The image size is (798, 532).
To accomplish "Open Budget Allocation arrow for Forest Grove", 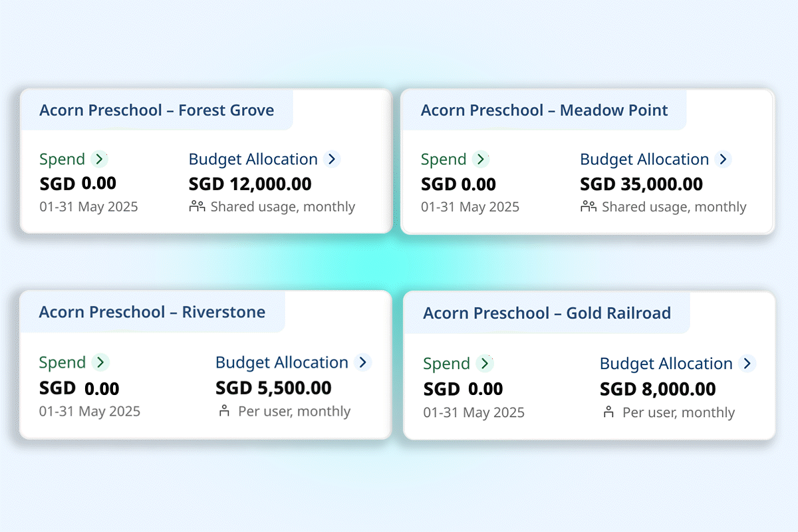I will click(x=332, y=159).
